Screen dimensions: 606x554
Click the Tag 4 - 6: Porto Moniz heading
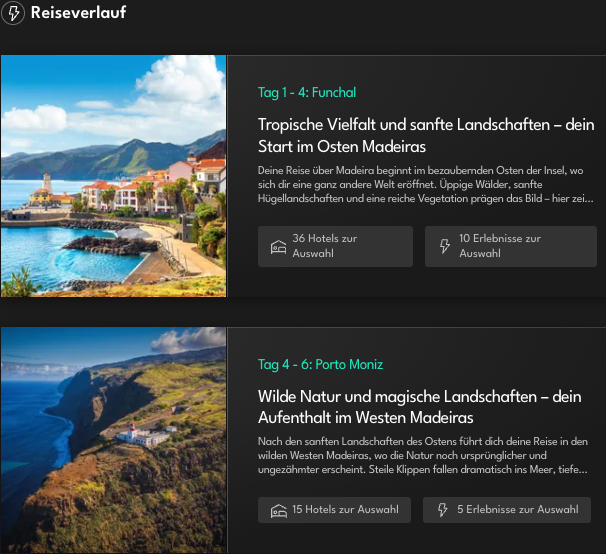pos(320,364)
